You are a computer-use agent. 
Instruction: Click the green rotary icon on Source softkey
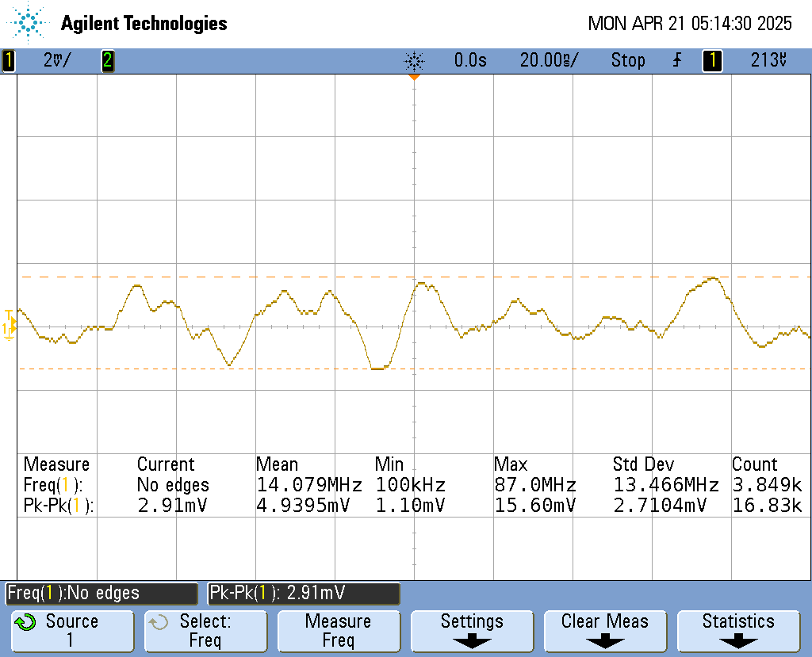click(x=25, y=622)
